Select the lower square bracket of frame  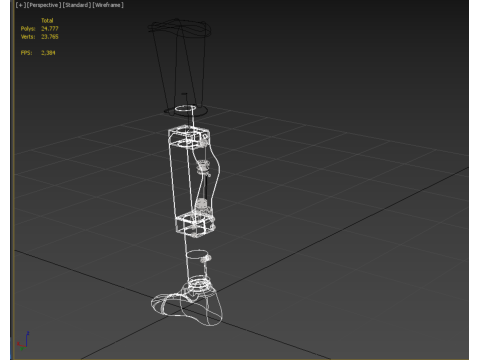195,224
